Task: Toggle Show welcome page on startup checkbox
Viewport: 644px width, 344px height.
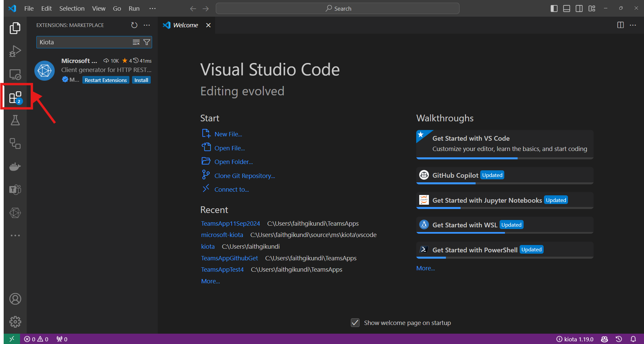Action: pyautogui.click(x=355, y=323)
